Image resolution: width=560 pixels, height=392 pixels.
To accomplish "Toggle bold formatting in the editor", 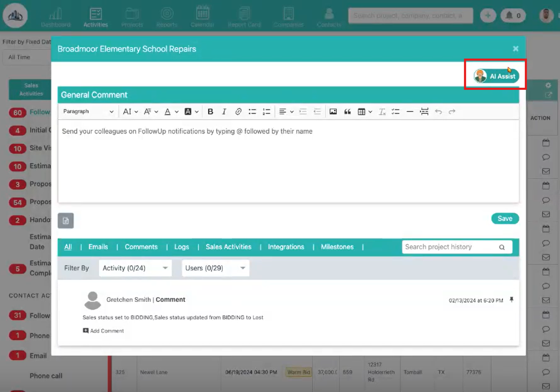I will [x=210, y=111].
